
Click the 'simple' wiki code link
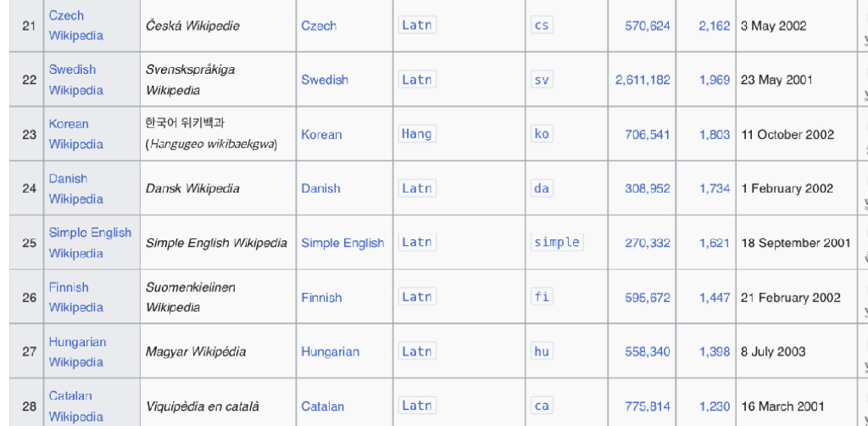[x=556, y=242]
